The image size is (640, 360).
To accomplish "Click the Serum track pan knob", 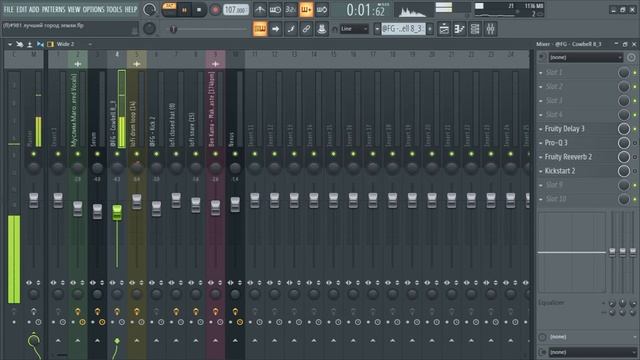I will (x=97, y=168).
